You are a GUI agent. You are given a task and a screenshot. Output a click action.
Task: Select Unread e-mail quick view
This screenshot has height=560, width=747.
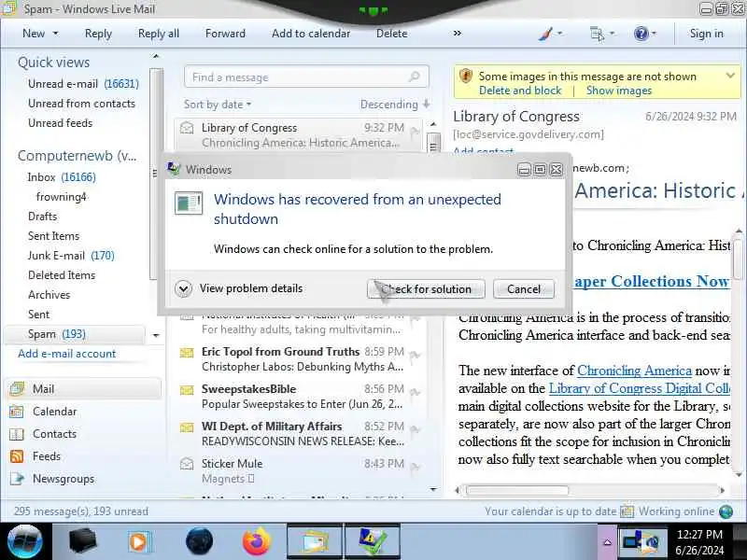pyautogui.click(x=83, y=84)
